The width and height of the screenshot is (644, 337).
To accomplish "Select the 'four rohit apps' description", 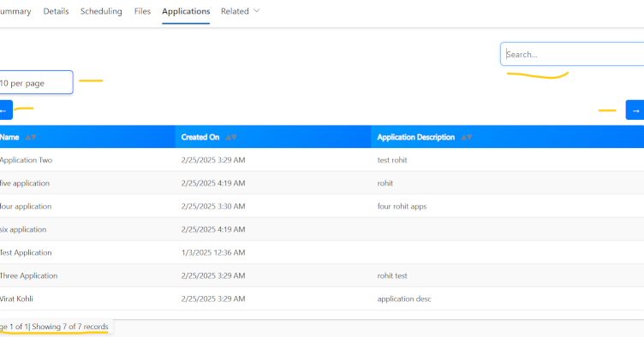I will coord(402,206).
